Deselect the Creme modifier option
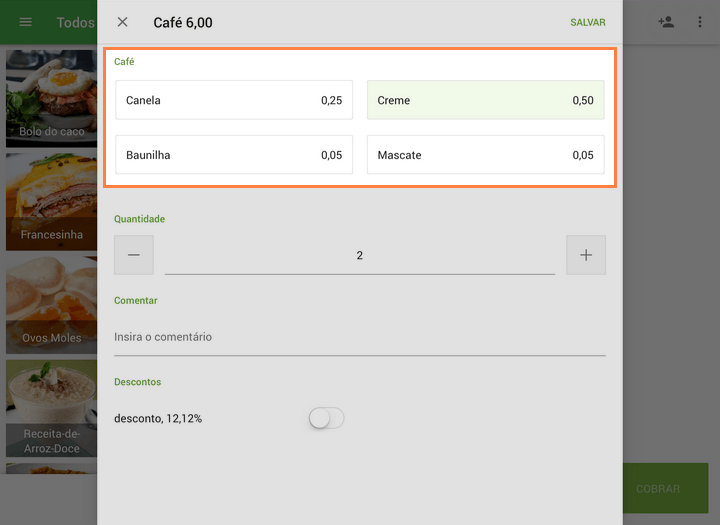 (485, 100)
